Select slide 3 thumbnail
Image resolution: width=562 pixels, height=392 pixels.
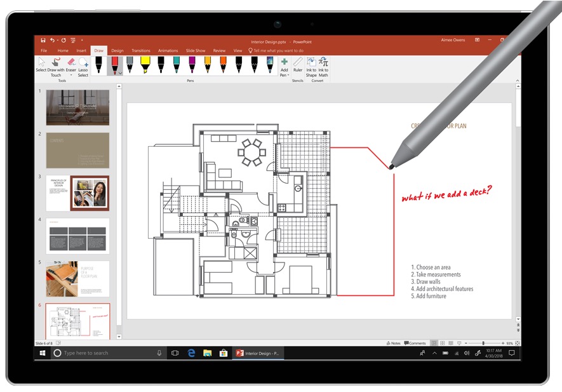point(77,193)
